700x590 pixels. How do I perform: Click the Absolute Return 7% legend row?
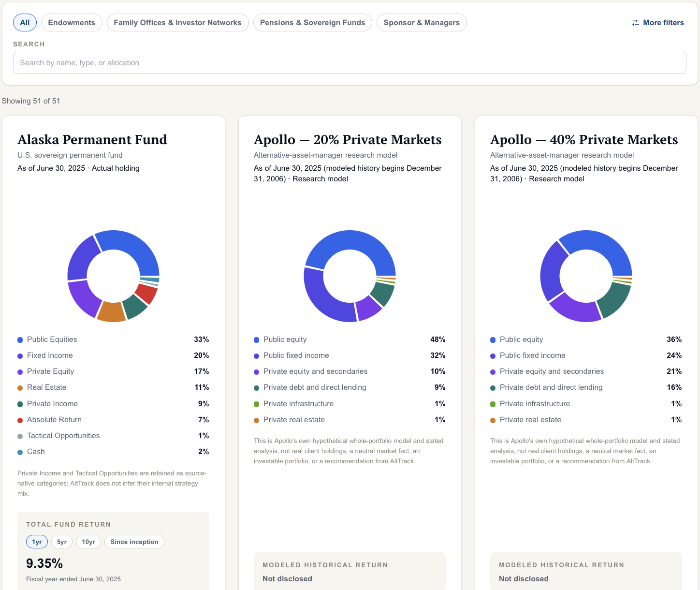click(113, 420)
